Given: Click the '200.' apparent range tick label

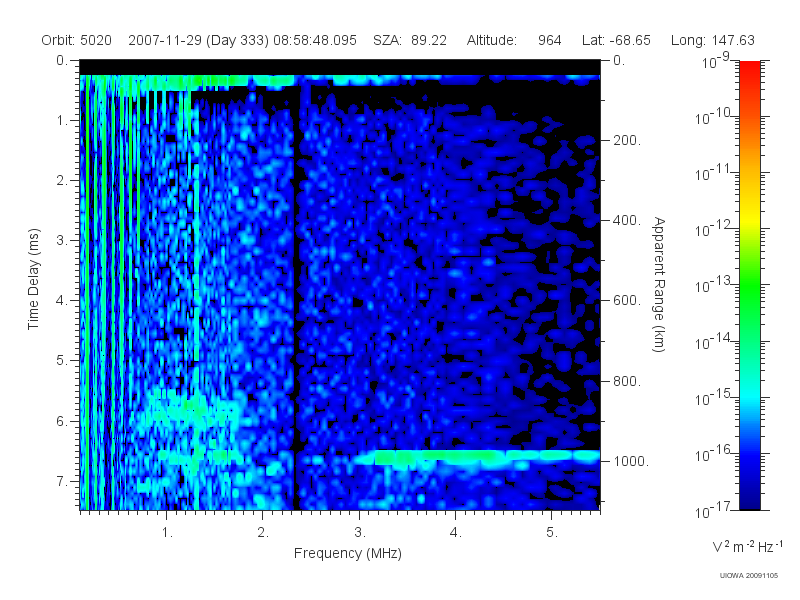Looking at the screenshot, I should (x=627, y=140).
